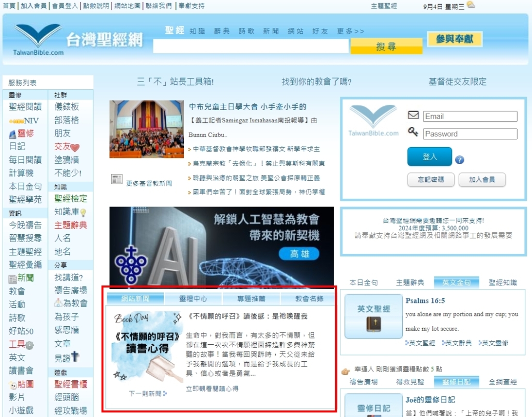This screenshot has width=532, height=417.
Task: Switch to the 靈糧中心 tab
Action: [x=193, y=298]
